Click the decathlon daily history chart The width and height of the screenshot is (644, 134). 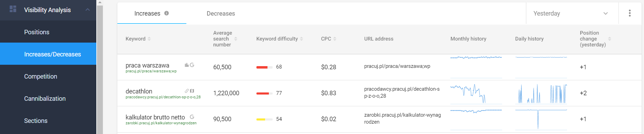(541, 93)
